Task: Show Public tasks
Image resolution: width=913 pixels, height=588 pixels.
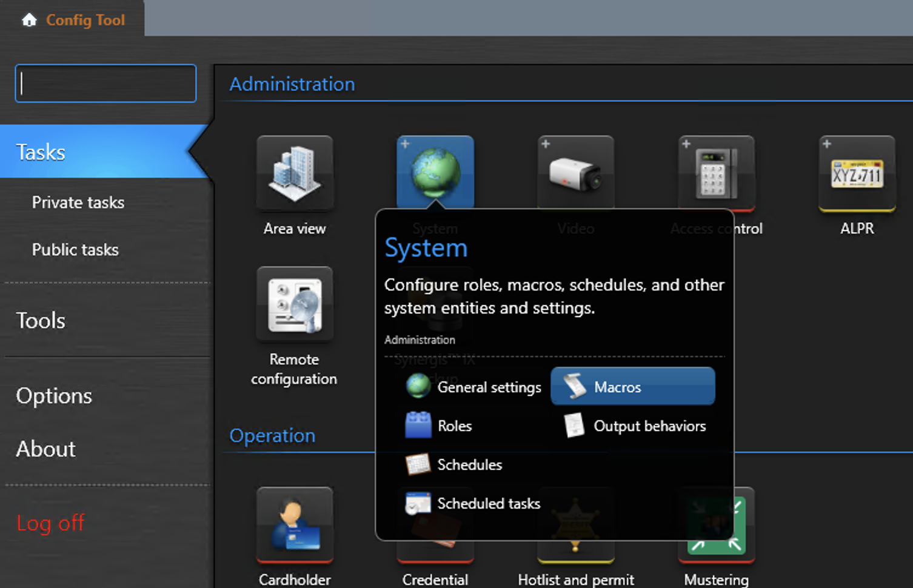Action: coord(75,249)
